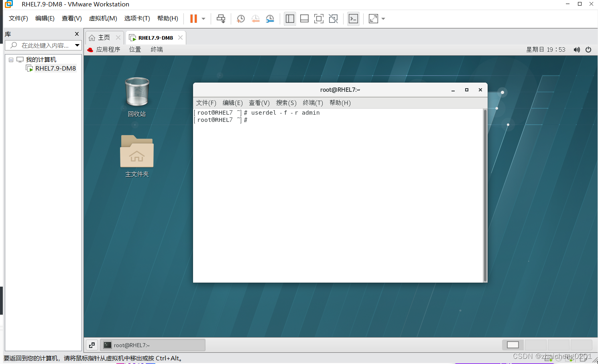The image size is (598, 364).
Task: Click the root@RHEL7:~ taskbar button
Action: pos(153,345)
